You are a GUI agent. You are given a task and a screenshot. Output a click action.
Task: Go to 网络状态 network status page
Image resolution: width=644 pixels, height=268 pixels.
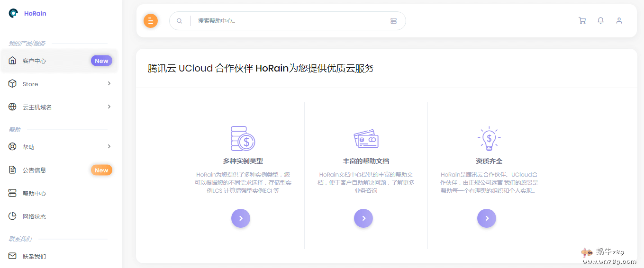click(34, 217)
